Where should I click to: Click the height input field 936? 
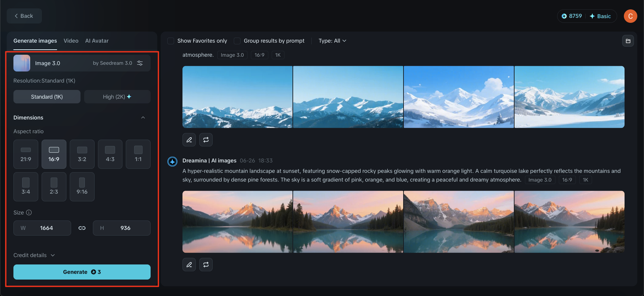tap(122, 228)
